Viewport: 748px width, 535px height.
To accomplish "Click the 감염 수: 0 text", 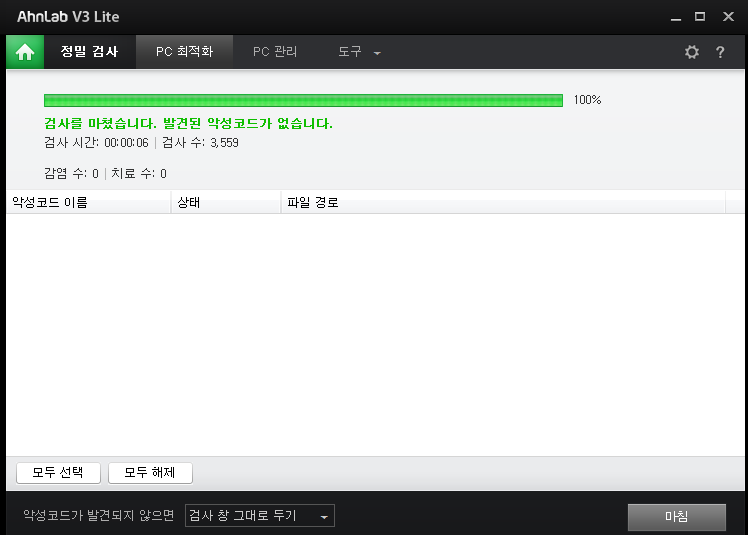I will pyautogui.click(x=72, y=173).
